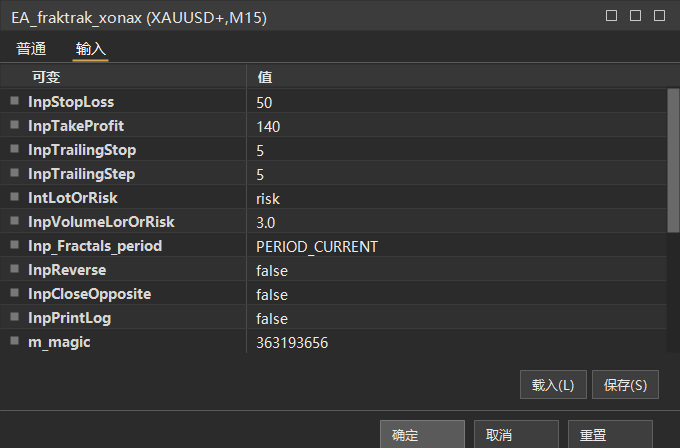Save settings with 保存(S) button
Screen dimensions: 680x448
point(625,385)
